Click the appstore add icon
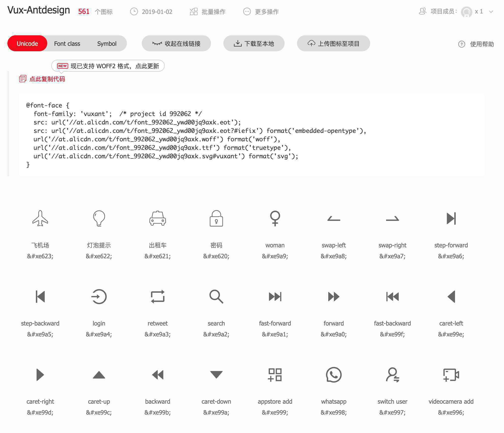504x433 pixels. pyautogui.click(x=275, y=375)
